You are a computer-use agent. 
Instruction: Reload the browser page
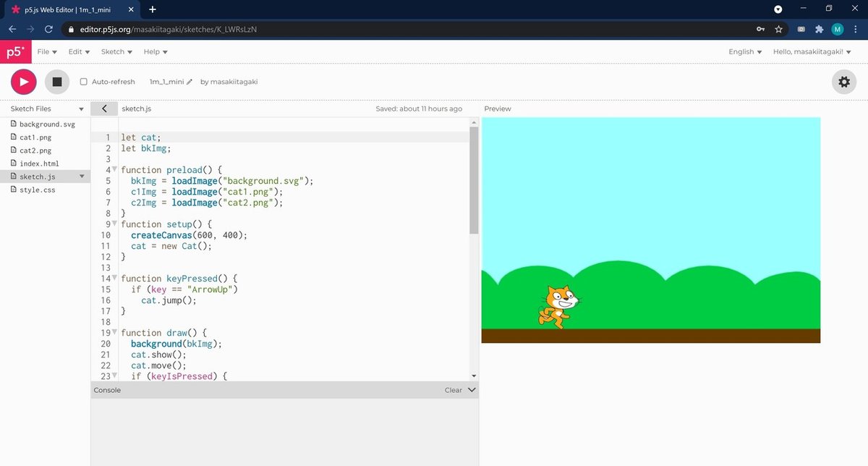48,29
